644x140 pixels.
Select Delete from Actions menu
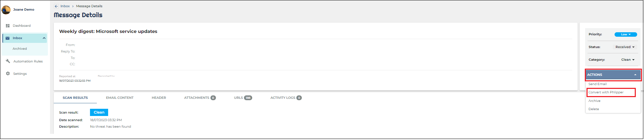pyautogui.click(x=594, y=109)
